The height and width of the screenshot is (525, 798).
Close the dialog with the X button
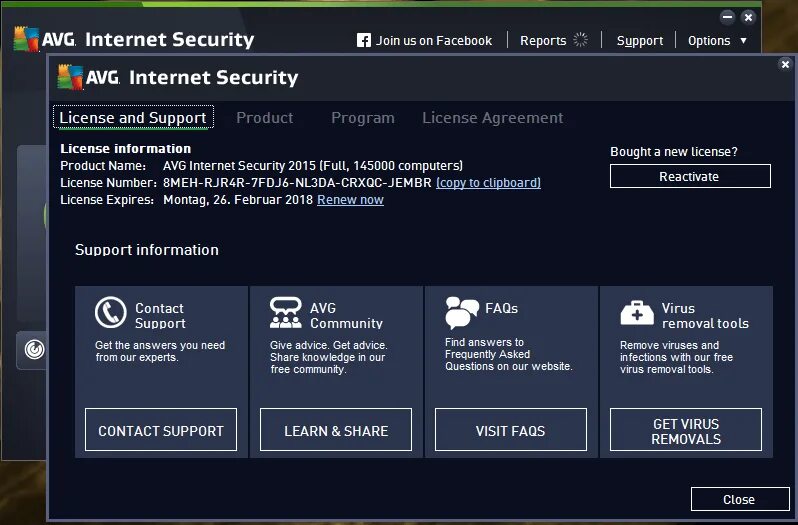(785, 65)
